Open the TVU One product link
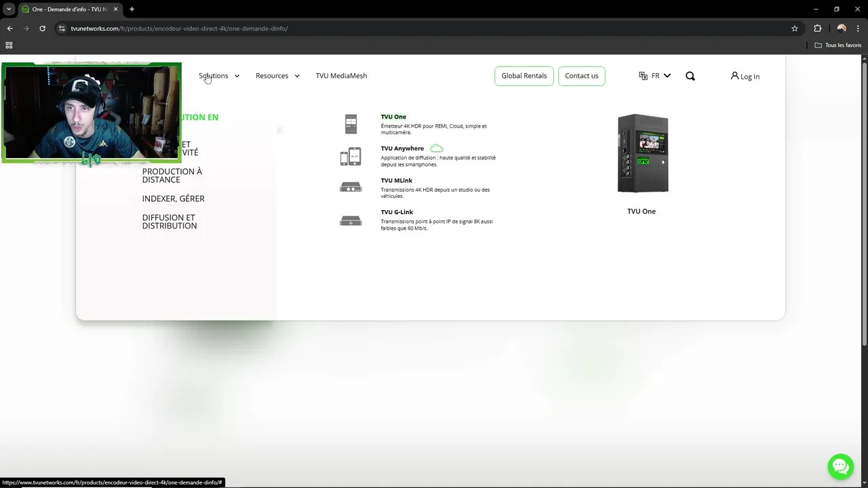The width and height of the screenshot is (868, 488). [x=393, y=117]
